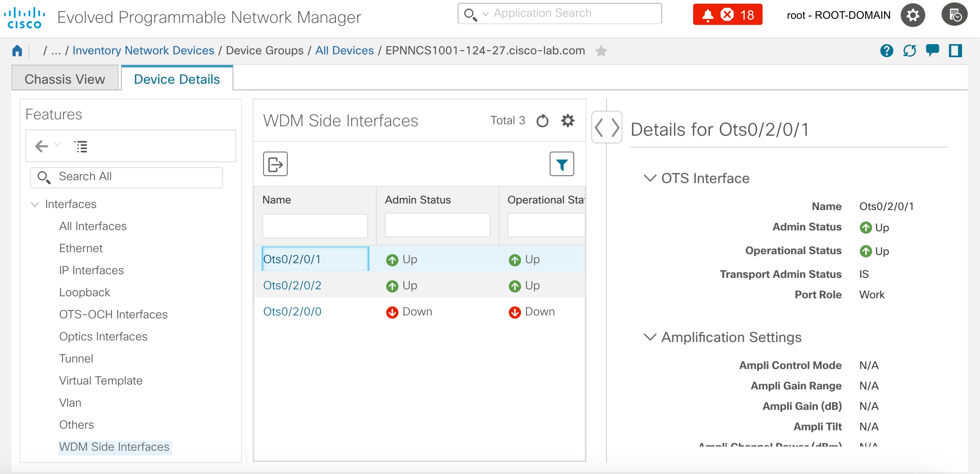Collapse the Interfaces tree node
The image size is (980, 474).
pos(35,204)
